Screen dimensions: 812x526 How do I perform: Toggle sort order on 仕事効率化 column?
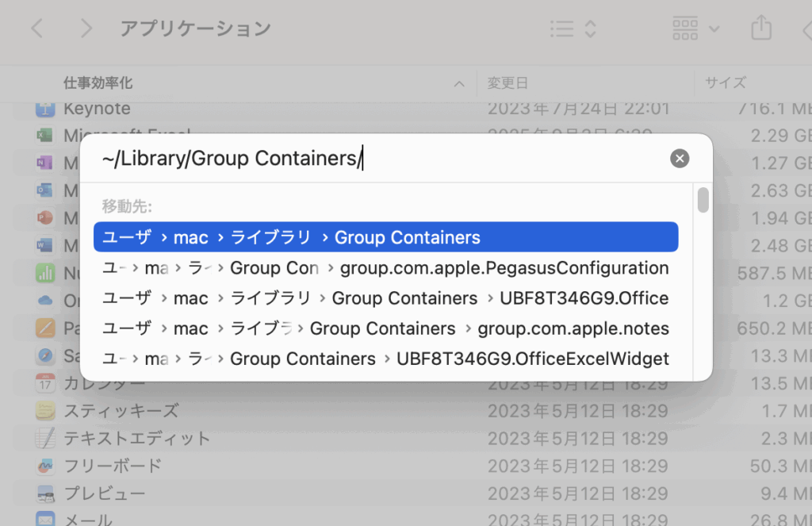(x=459, y=83)
